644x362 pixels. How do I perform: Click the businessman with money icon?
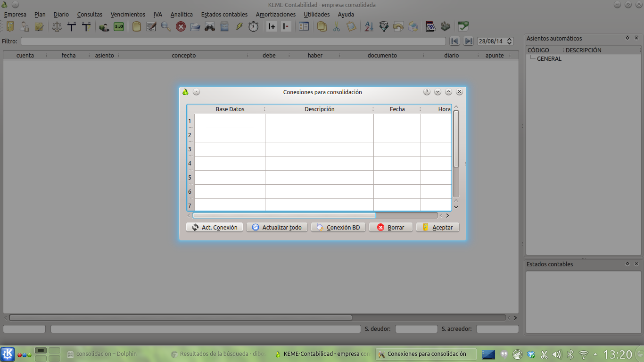click(x=104, y=26)
